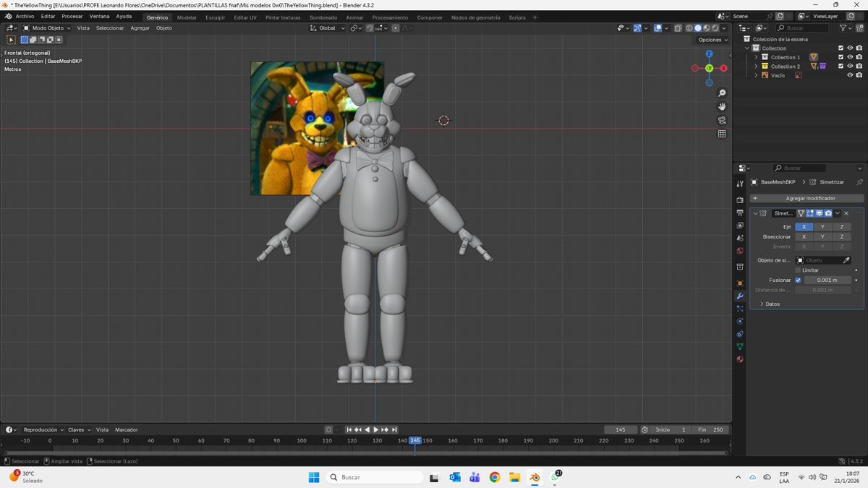Hide Collection 1 with eye icon
Screen dimensions: 868x488
(x=850, y=57)
